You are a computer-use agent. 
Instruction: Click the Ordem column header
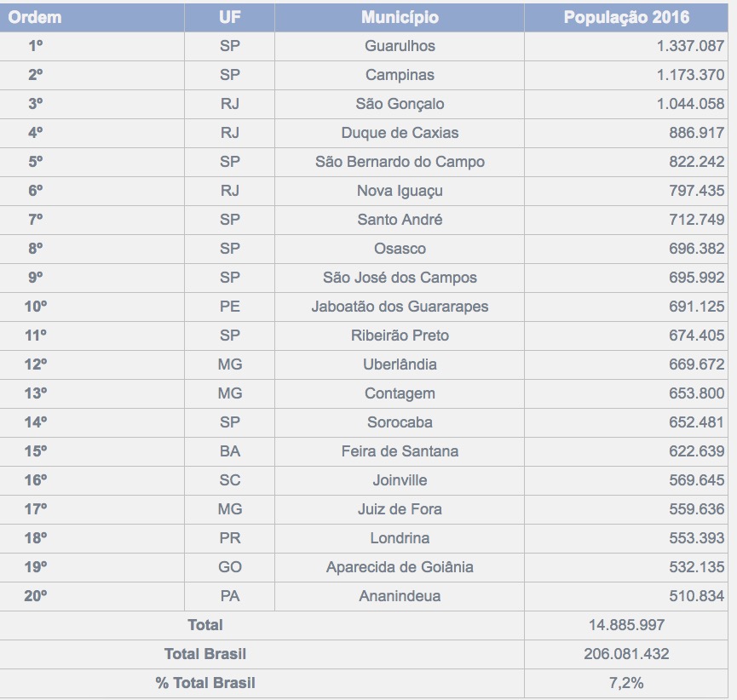[35, 17]
